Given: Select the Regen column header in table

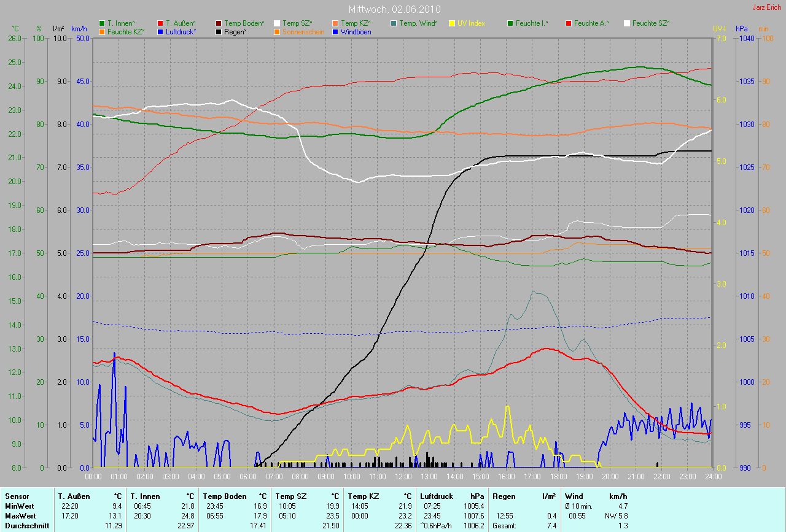Looking at the screenshot, I should pos(504,496).
